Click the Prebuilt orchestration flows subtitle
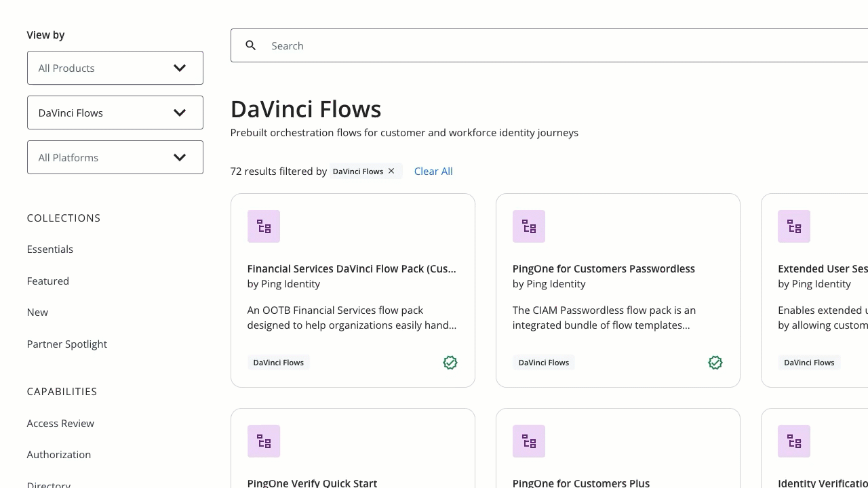The image size is (868, 488). [x=404, y=132]
